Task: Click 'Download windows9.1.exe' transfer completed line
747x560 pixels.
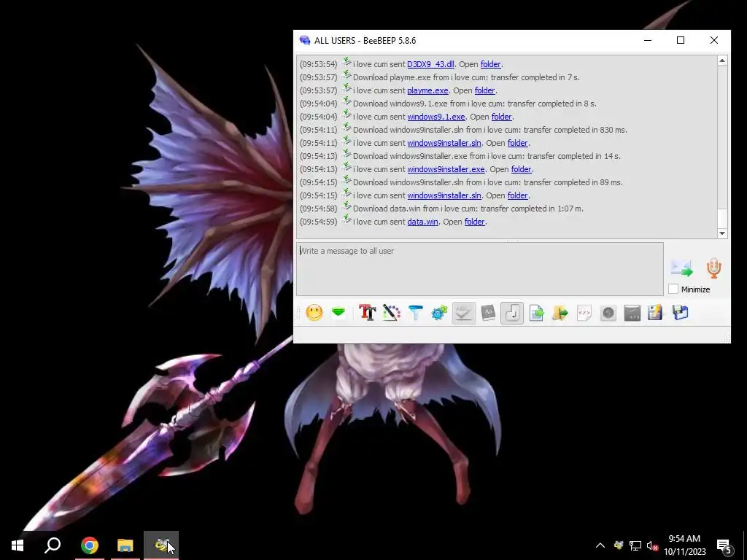Action: [x=474, y=104]
